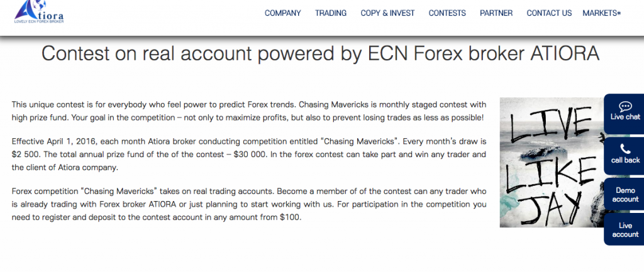Select the COPY & INVEST menu item

coord(387,13)
